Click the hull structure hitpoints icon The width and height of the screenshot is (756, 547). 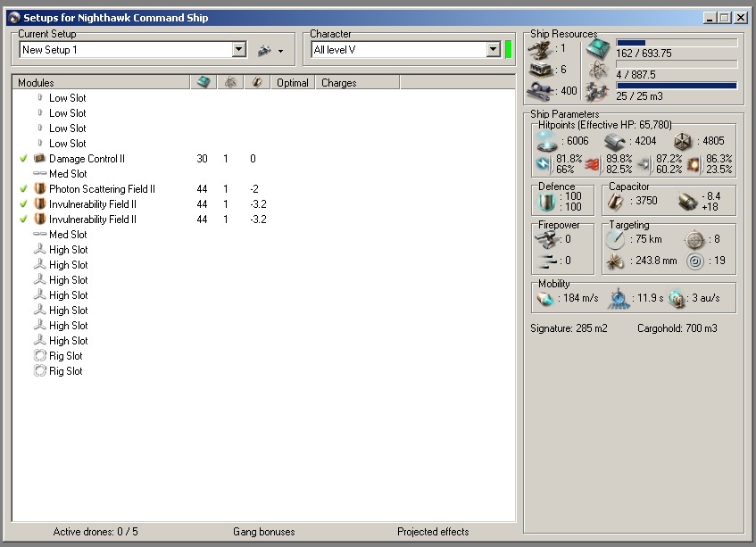point(683,141)
